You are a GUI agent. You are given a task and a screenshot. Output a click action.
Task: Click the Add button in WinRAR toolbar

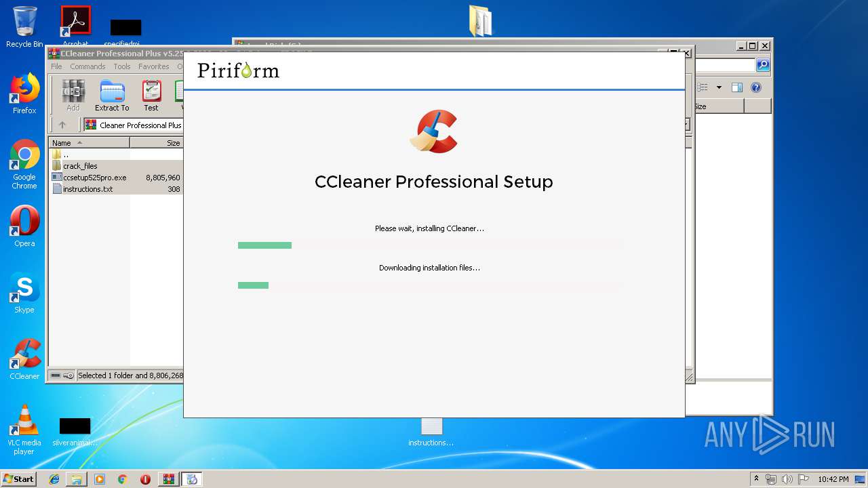pos(73,96)
